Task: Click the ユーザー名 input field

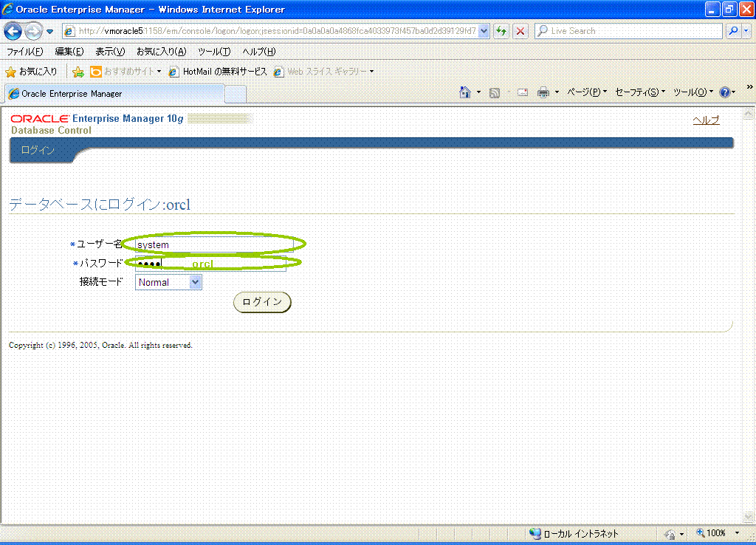Action: pos(214,244)
